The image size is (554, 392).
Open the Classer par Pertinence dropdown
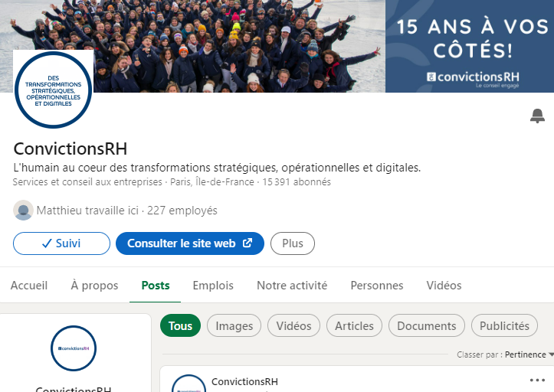(505, 354)
